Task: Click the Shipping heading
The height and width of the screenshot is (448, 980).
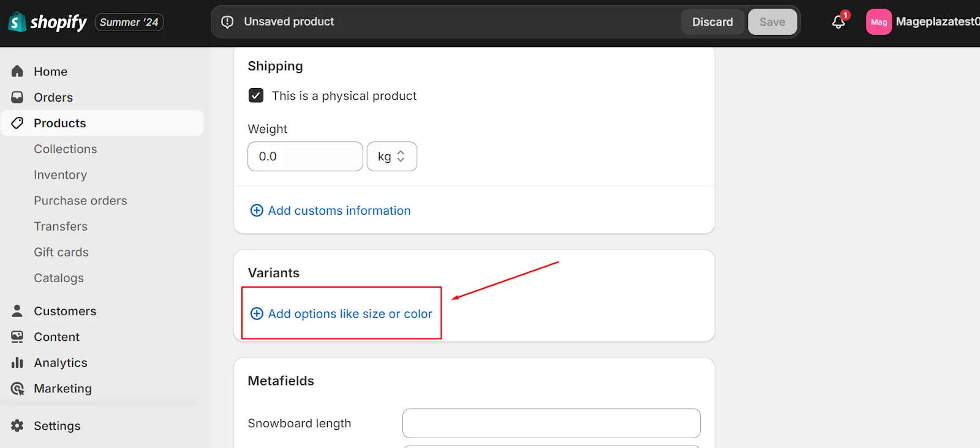Action: (275, 66)
